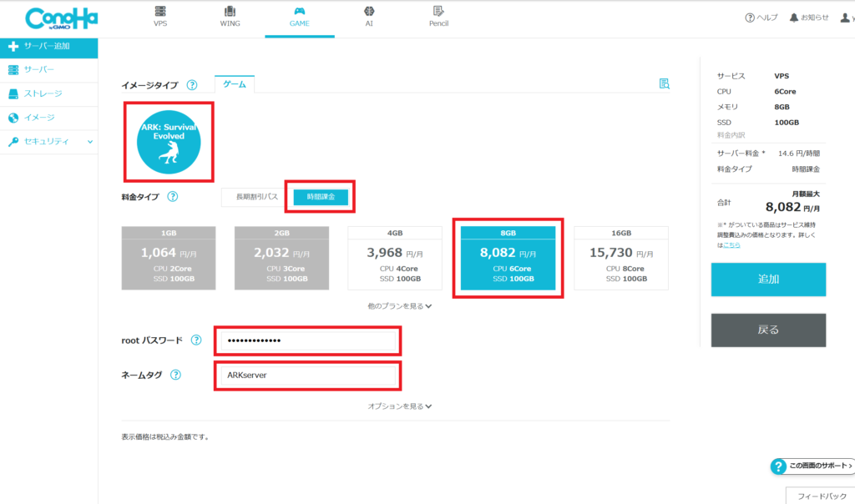Expand 他のプランを見る plans list

point(400,306)
